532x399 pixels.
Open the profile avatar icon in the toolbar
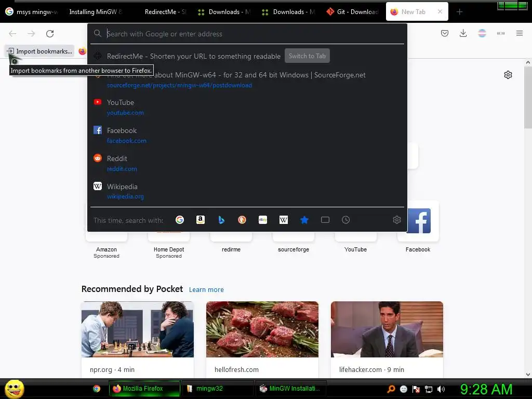coord(482,33)
